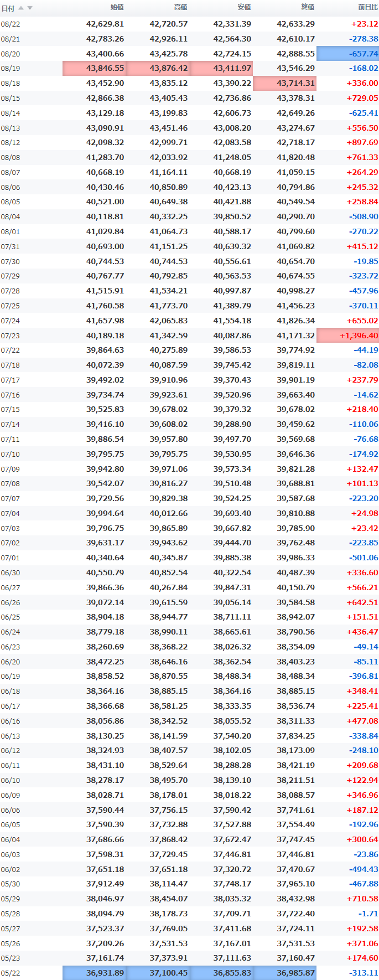
Task: Select highlighted close price 43,714.31
Action: (x=284, y=83)
